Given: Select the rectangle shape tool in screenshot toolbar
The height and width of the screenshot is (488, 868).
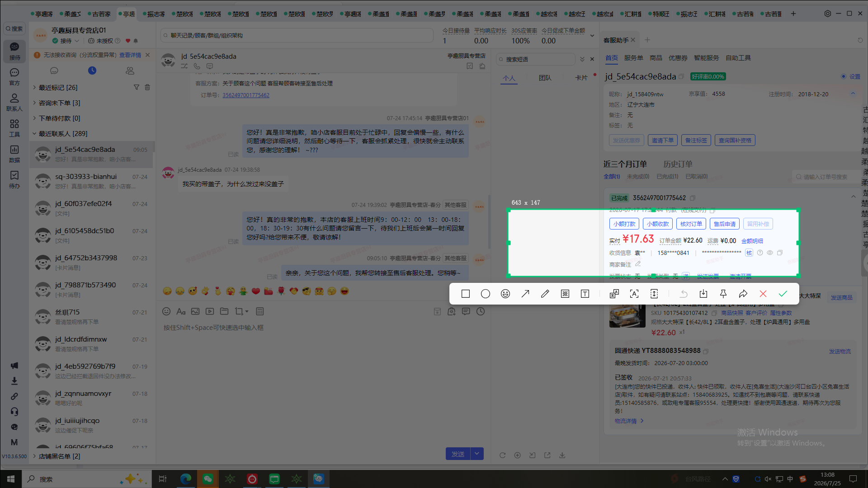Looking at the screenshot, I should (466, 294).
